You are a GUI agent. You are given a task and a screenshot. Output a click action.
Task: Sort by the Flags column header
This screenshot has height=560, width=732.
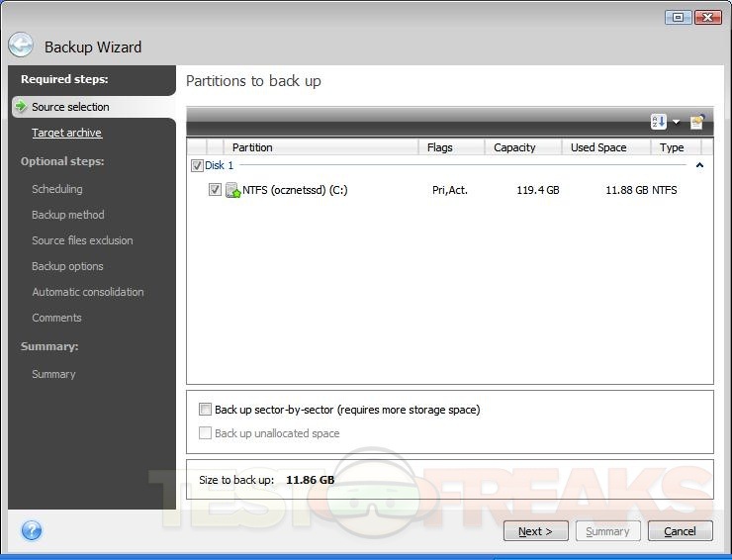[451, 147]
